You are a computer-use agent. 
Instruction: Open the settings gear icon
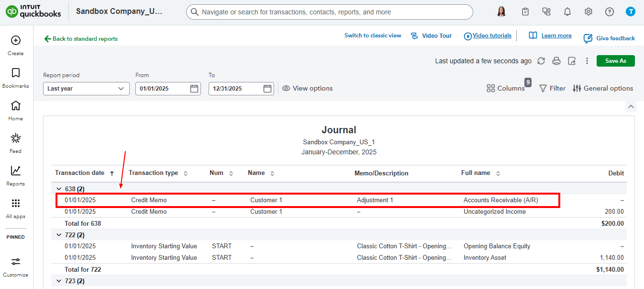pyautogui.click(x=588, y=12)
